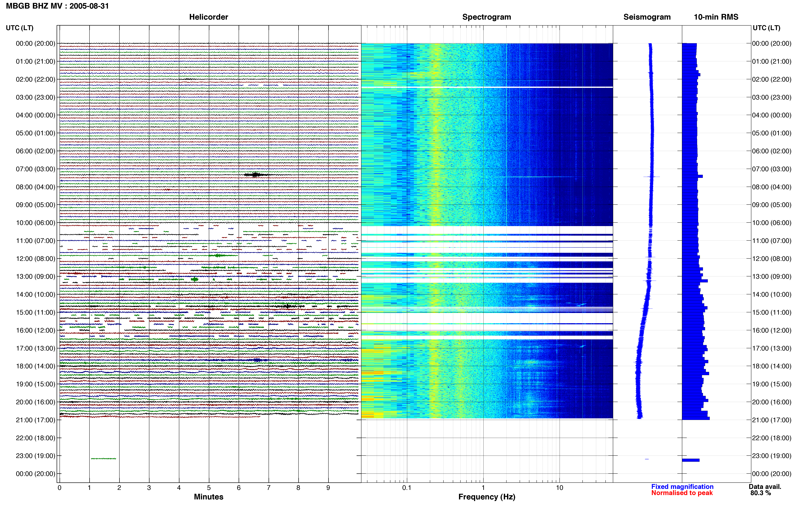
Task: Click the left '04:00 (00:00)' time label
Action: (36, 115)
